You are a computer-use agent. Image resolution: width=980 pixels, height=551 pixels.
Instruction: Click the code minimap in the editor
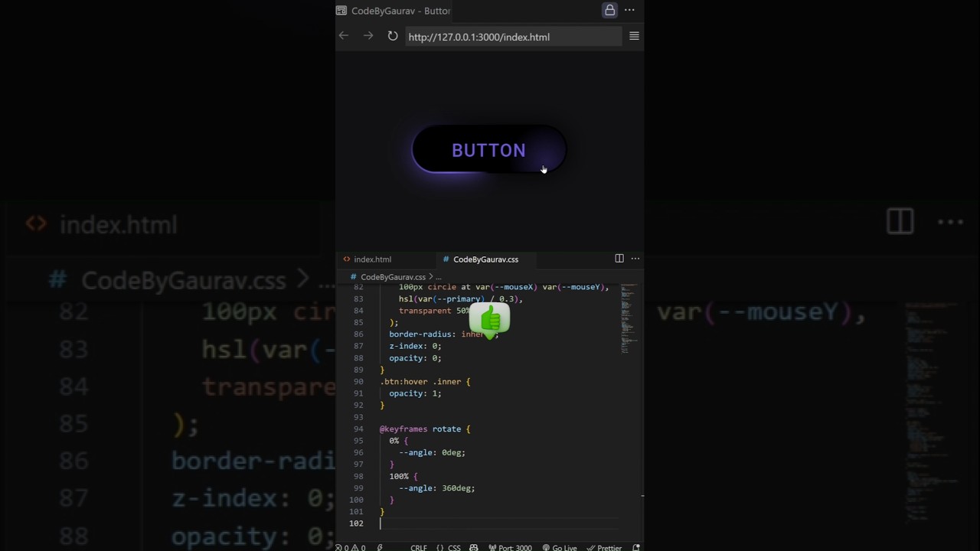629,318
